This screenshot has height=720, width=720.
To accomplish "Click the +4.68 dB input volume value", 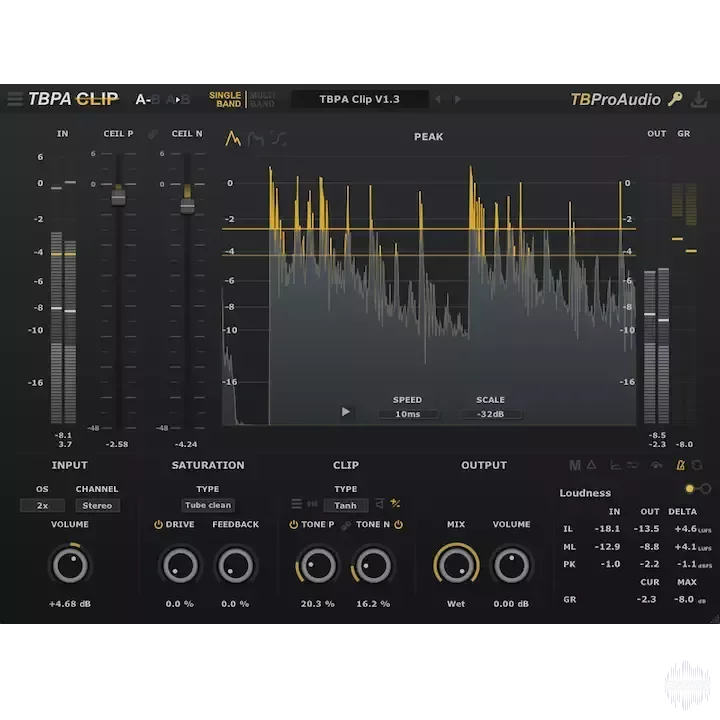I will (x=70, y=604).
